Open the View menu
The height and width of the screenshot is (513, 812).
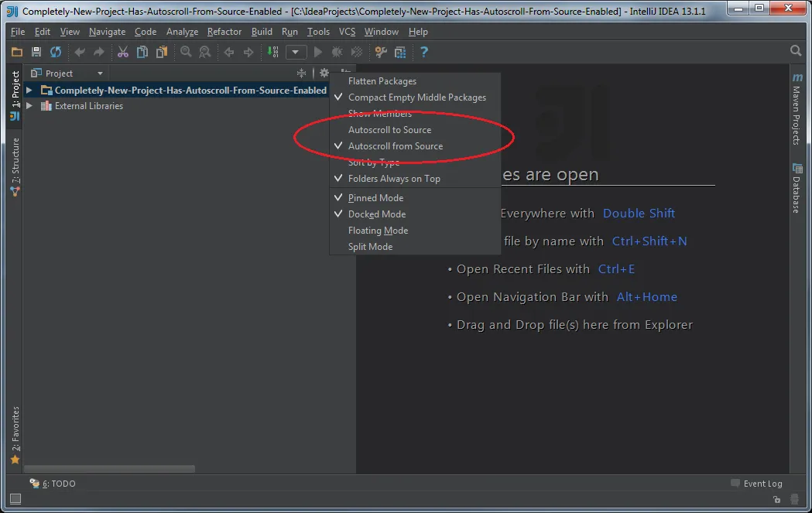70,32
